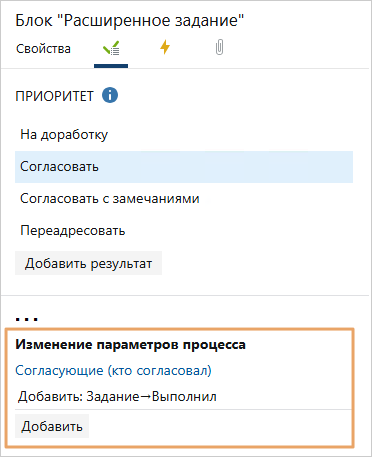Viewport: 372px width, 457px height.
Task: Open the results tab with green checkmark icon
Action: [111, 49]
